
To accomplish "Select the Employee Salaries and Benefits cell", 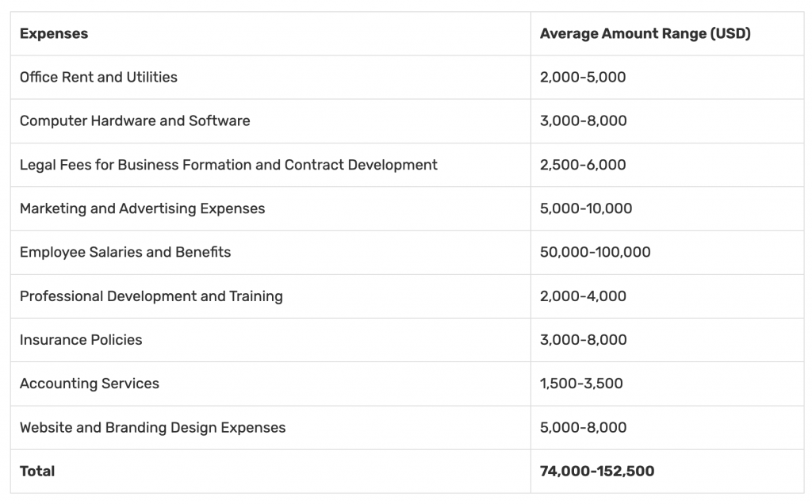I will (x=125, y=253).
